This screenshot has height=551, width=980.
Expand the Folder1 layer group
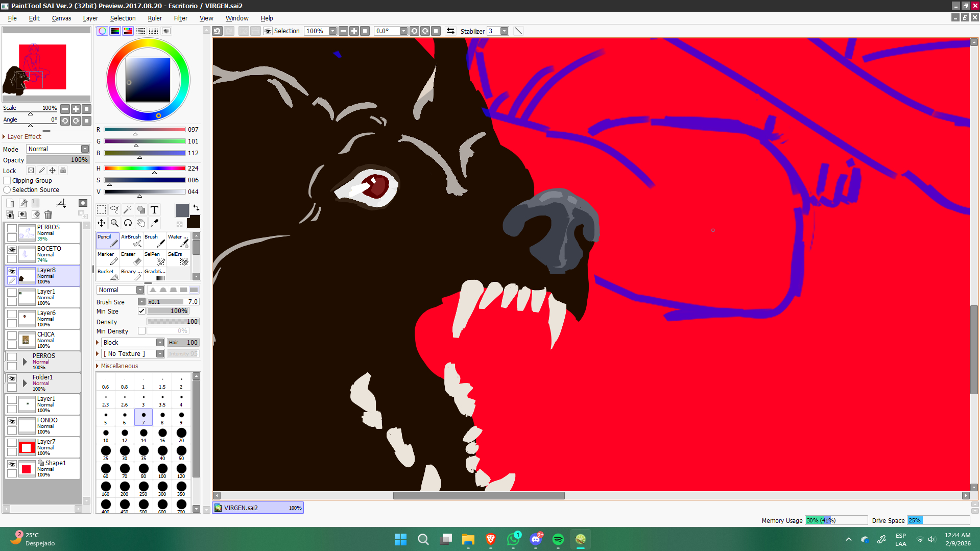[x=25, y=383]
